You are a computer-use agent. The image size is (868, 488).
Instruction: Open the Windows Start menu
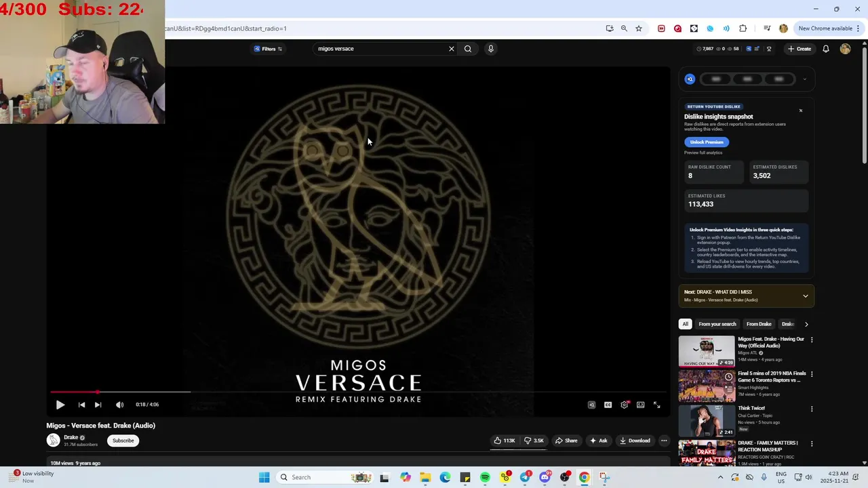pyautogui.click(x=264, y=477)
